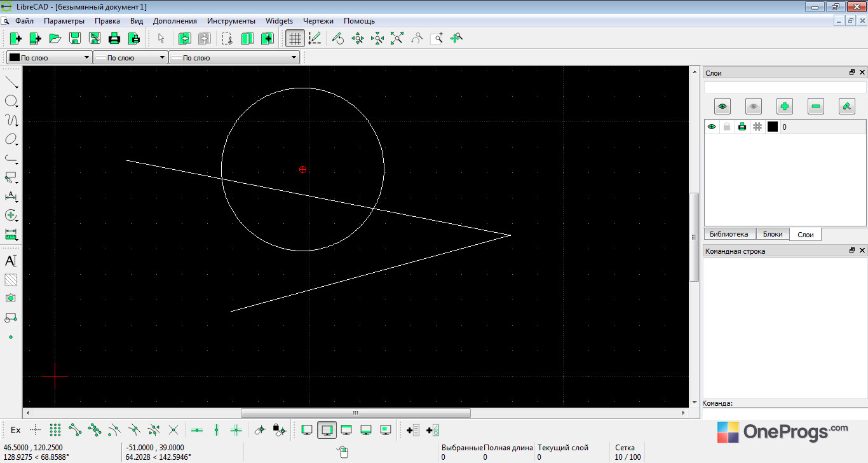Toggle free snap
Screen dimensions: 868x463
pyautogui.click(x=36, y=431)
